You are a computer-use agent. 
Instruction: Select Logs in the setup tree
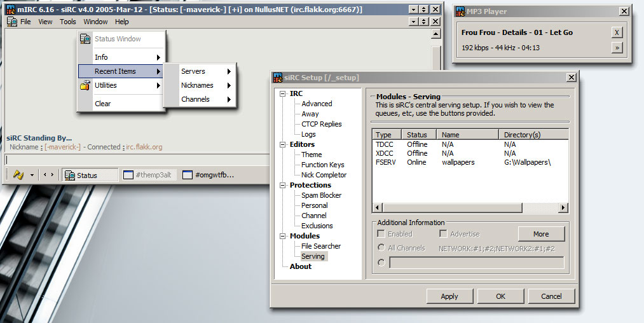308,134
